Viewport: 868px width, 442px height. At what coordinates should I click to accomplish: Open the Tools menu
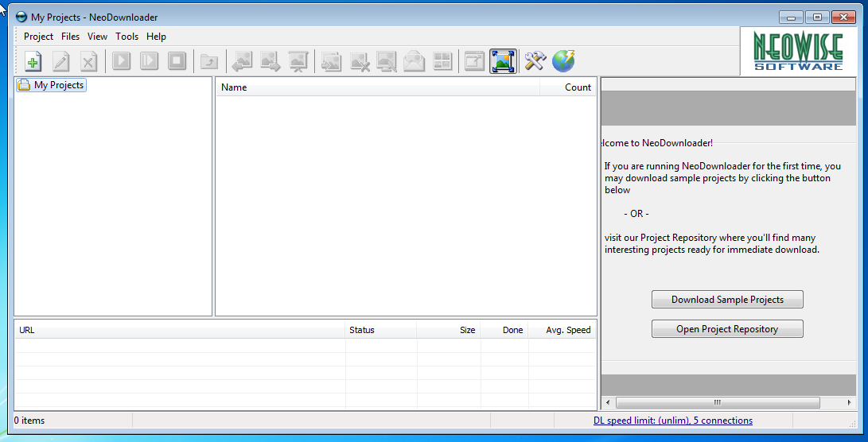tap(127, 37)
